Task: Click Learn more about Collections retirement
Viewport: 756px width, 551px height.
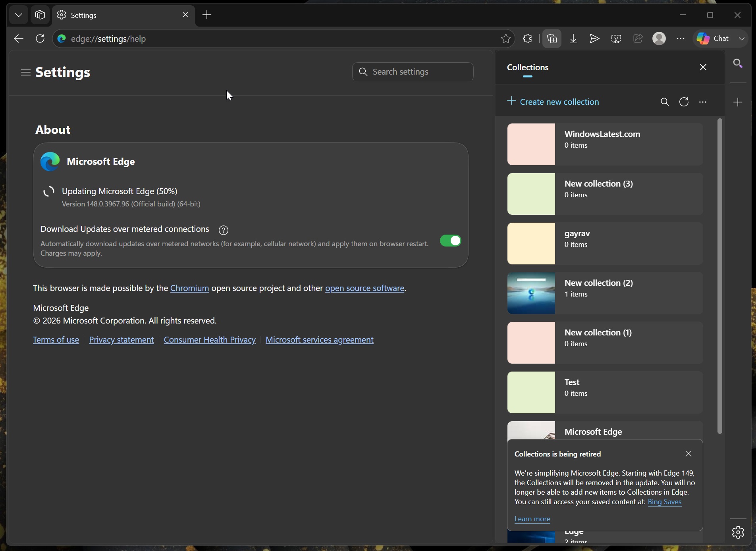Action: coord(532,520)
